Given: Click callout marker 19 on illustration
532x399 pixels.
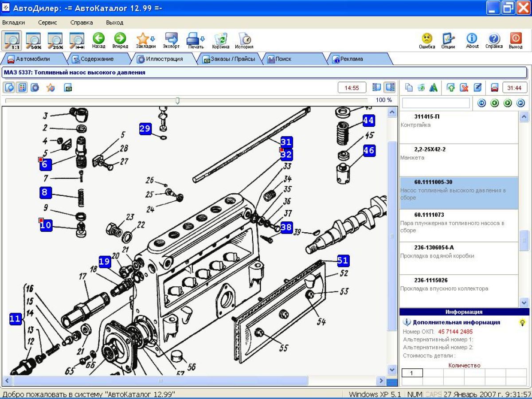Looking at the screenshot, I should [105, 262].
